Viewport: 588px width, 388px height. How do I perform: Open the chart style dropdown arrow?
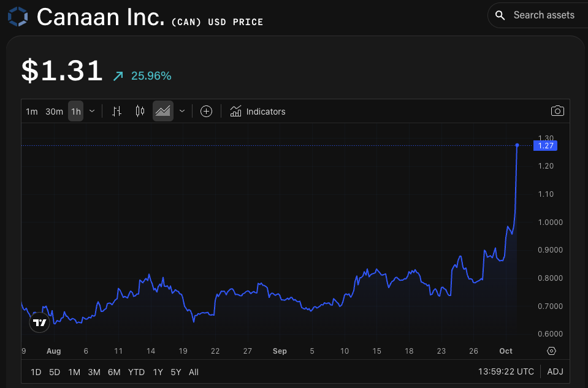(181, 111)
